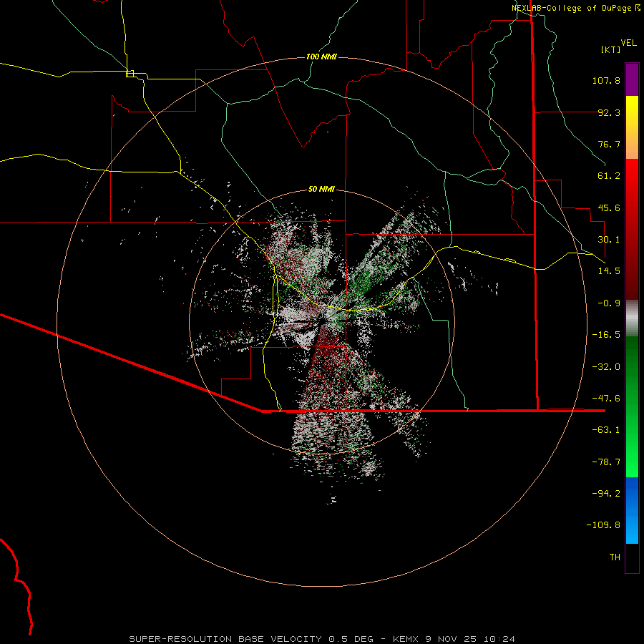Click the -0.9 velocity scale value
This screenshot has width=644, height=644.
coord(609,303)
